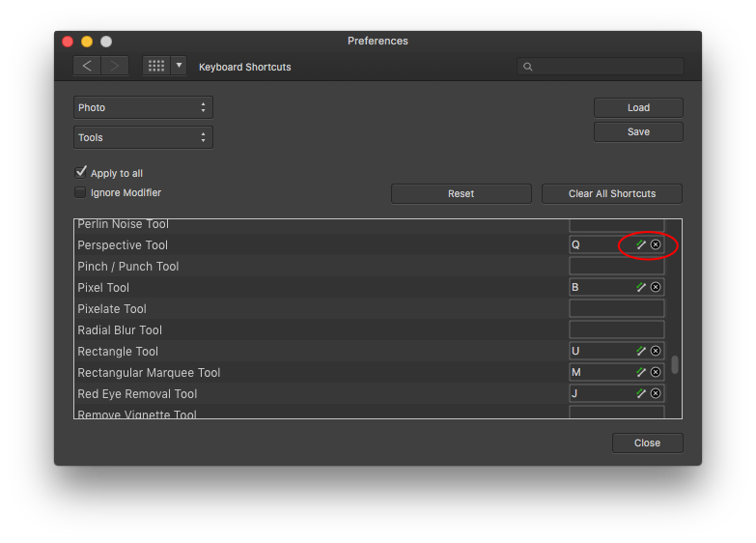This screenshot has width=756, height=543.
Task: Click the green edit icon for Rectangular Marquee Tool
Action: click(641, 372)
